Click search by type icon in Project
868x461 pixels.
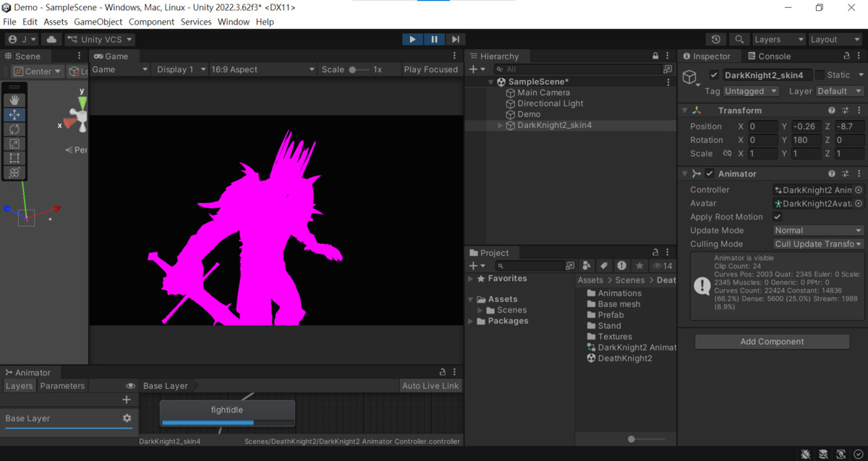pos(587,266)
